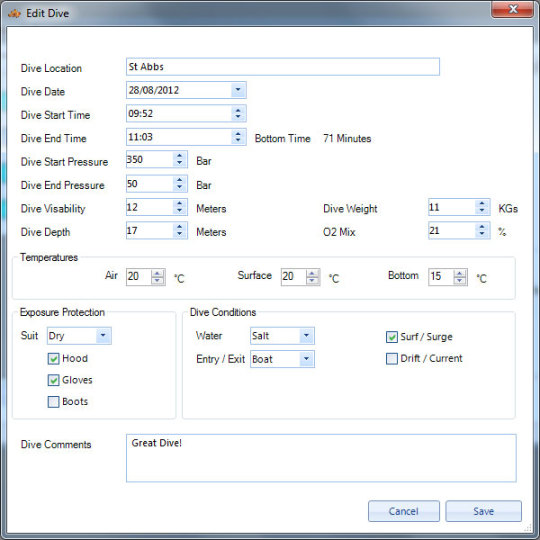The width and height of the screenshot is (540, 540).
Task: Open the Suit type dropdown
Action: (x=103, y=335)
